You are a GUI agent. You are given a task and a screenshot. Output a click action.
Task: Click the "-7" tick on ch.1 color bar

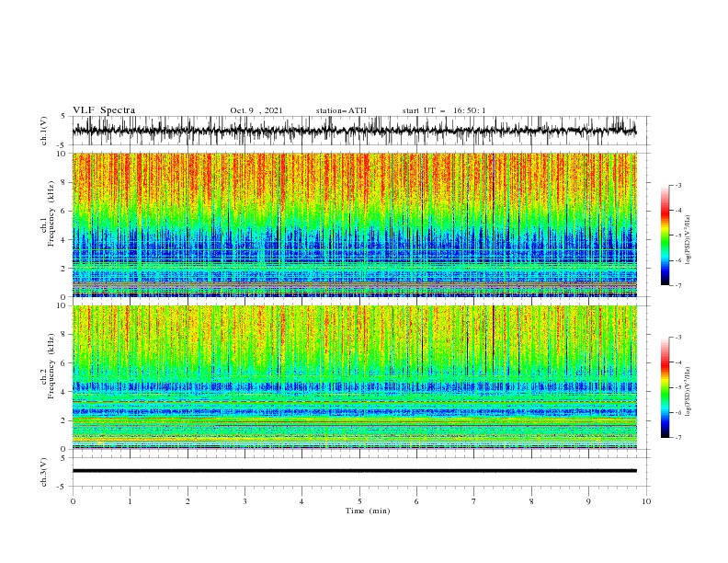678,286
